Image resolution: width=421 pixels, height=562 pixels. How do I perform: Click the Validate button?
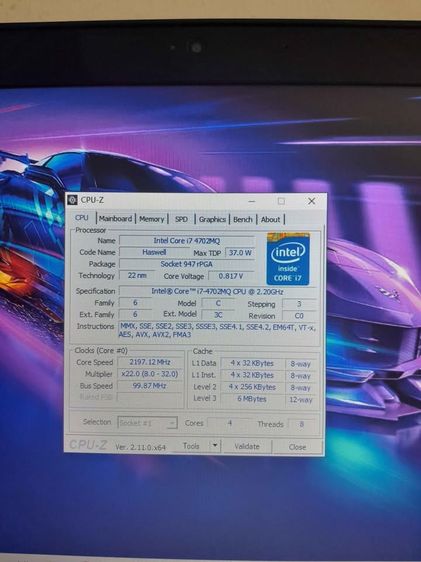pos(247,447)
